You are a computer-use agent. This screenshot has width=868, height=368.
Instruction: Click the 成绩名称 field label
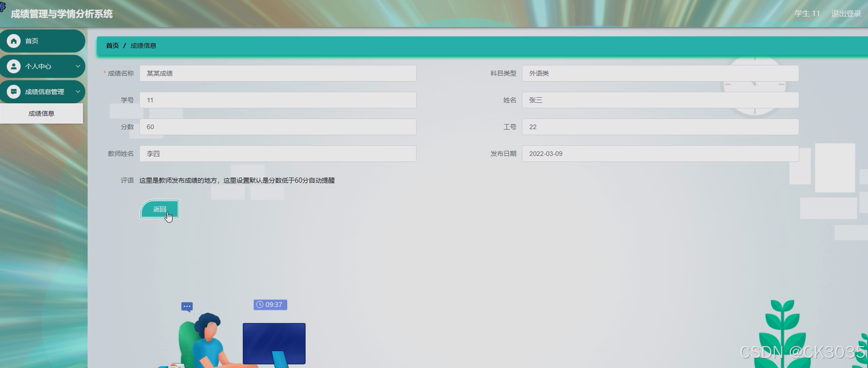121,74
